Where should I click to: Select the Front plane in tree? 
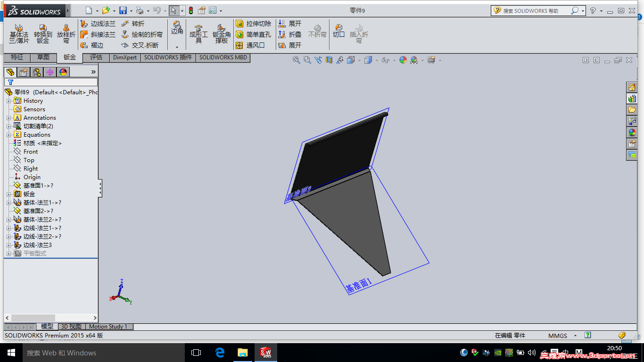click(31, 152)
